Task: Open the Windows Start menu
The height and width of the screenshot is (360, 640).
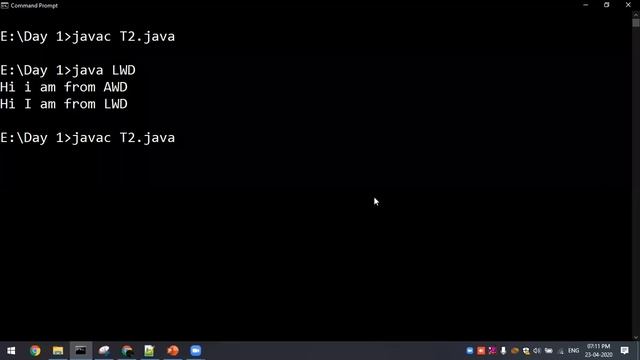Action: pos(11,351)
